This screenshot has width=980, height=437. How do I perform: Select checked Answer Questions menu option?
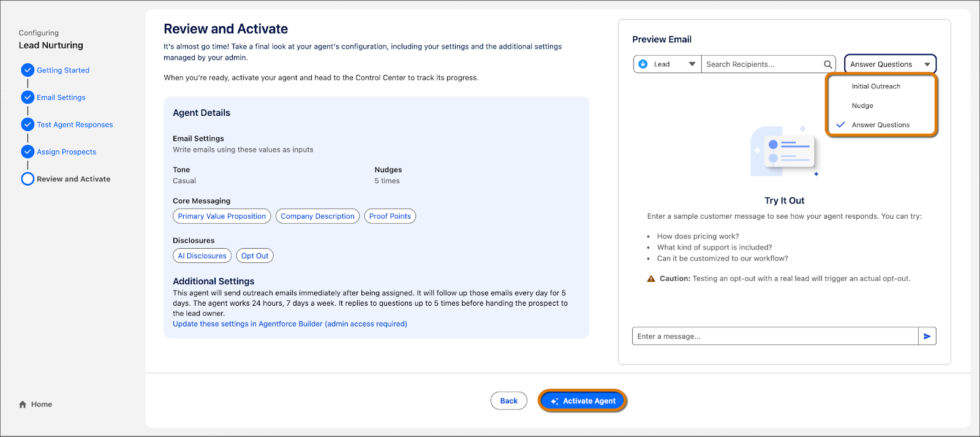point(880,125)
